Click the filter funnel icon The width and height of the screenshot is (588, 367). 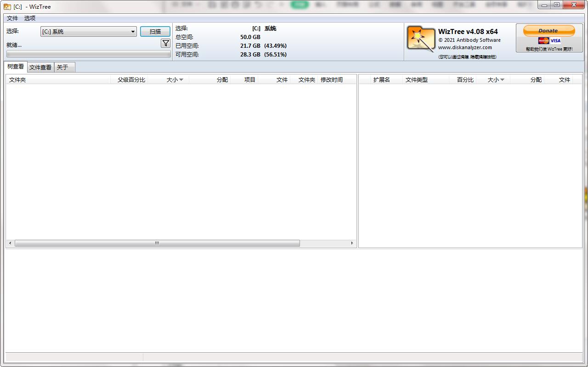[165, 43]
